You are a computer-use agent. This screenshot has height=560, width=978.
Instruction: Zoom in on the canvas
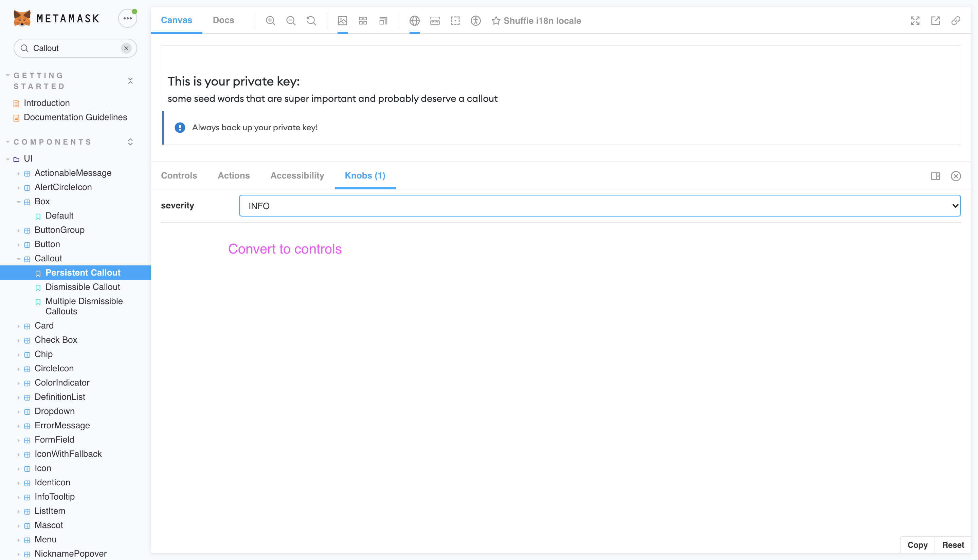coord(270,21)
